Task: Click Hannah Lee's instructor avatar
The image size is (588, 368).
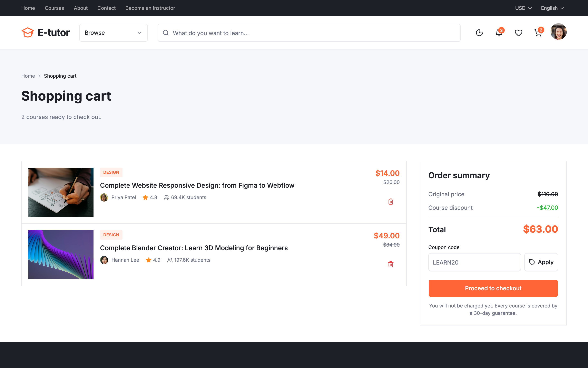Action: tap(104, 260)
